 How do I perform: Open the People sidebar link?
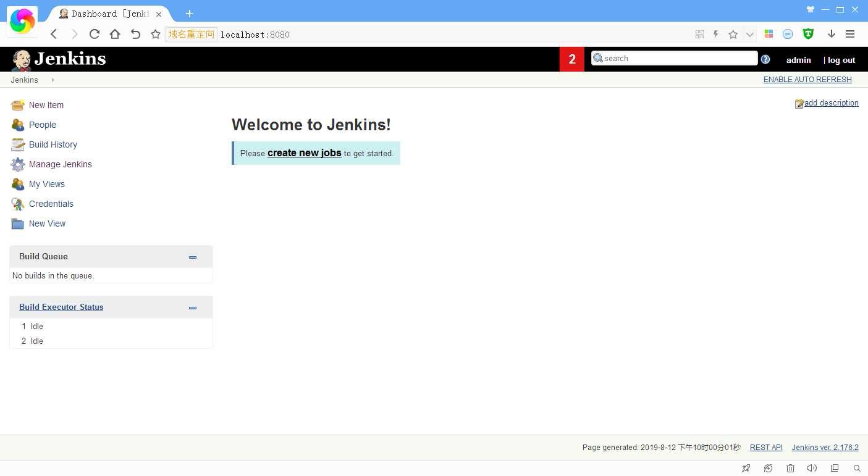(x=43, y=125)
